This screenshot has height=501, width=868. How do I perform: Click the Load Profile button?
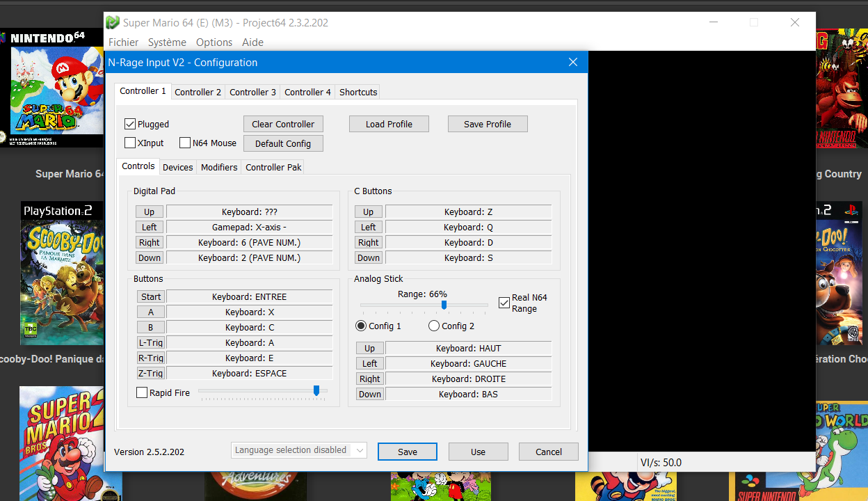point(389,124)
